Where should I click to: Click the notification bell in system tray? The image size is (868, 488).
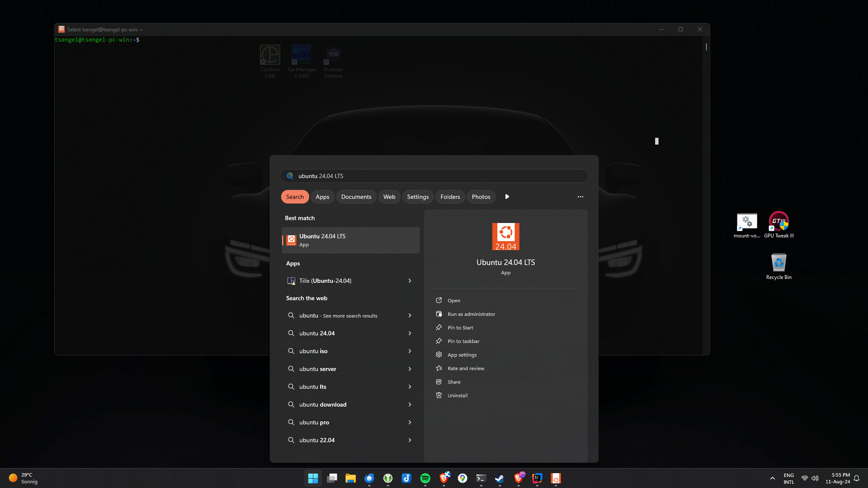(857, 478)
